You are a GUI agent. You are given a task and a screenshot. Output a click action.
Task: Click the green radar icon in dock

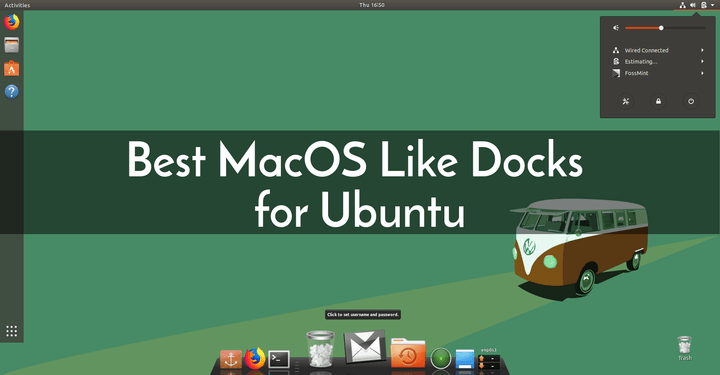coord(440,358)
